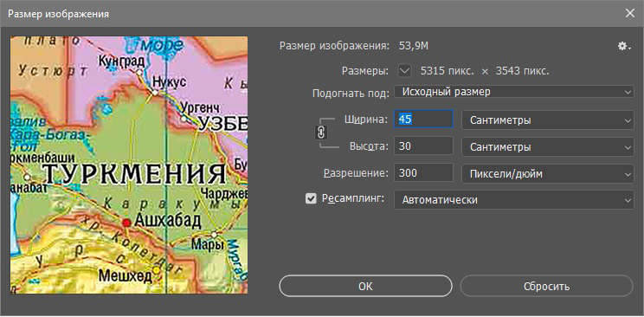Click the Ресамплинг label text
Image resolution: width=644 pixels, height=317 pixels.
353,199
